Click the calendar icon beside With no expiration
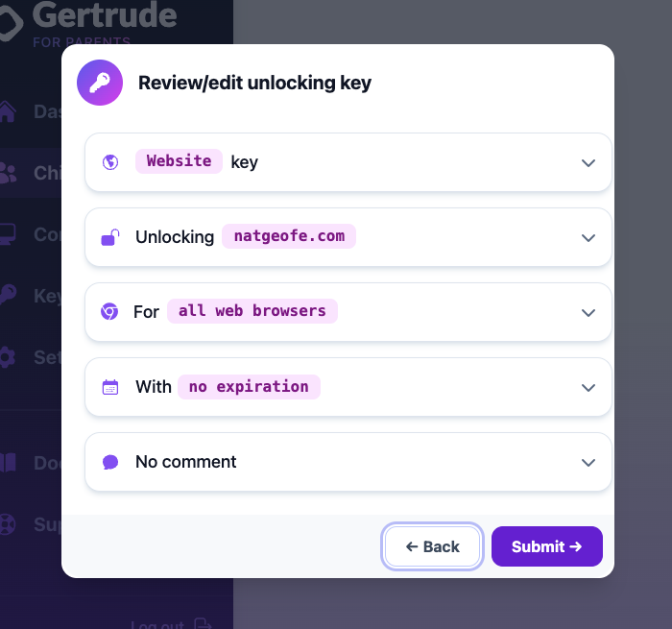 point(110,387)
